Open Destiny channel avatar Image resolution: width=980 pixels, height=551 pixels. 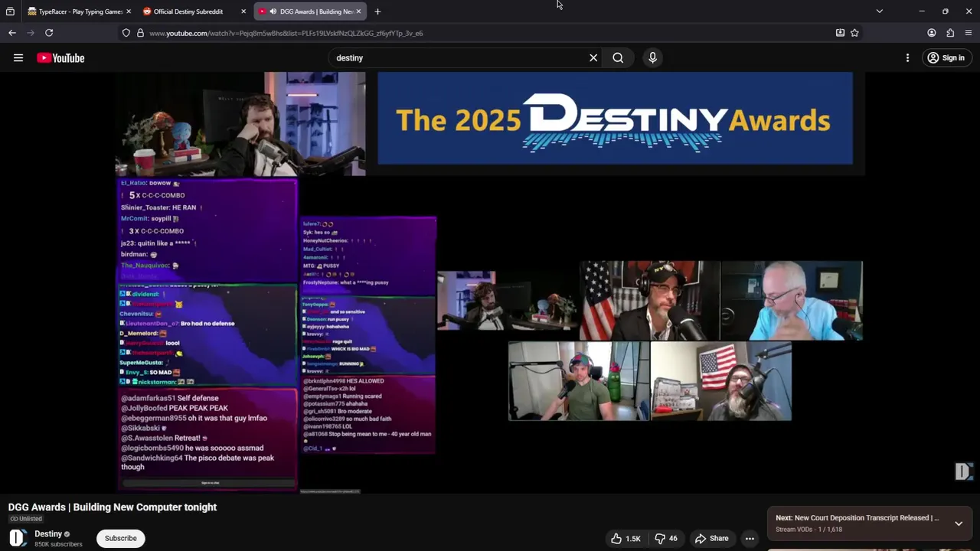18,538
